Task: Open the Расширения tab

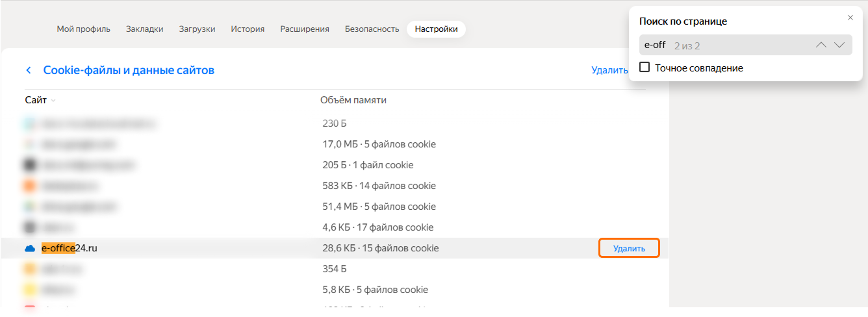Action: (x=305, y=29)
